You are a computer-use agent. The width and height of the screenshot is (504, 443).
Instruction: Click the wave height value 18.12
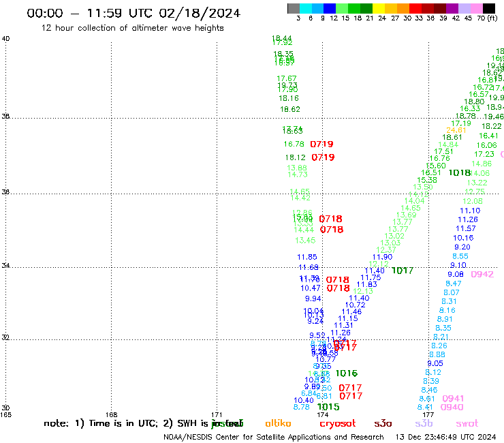pyautogui.click(x=296, y=157)
